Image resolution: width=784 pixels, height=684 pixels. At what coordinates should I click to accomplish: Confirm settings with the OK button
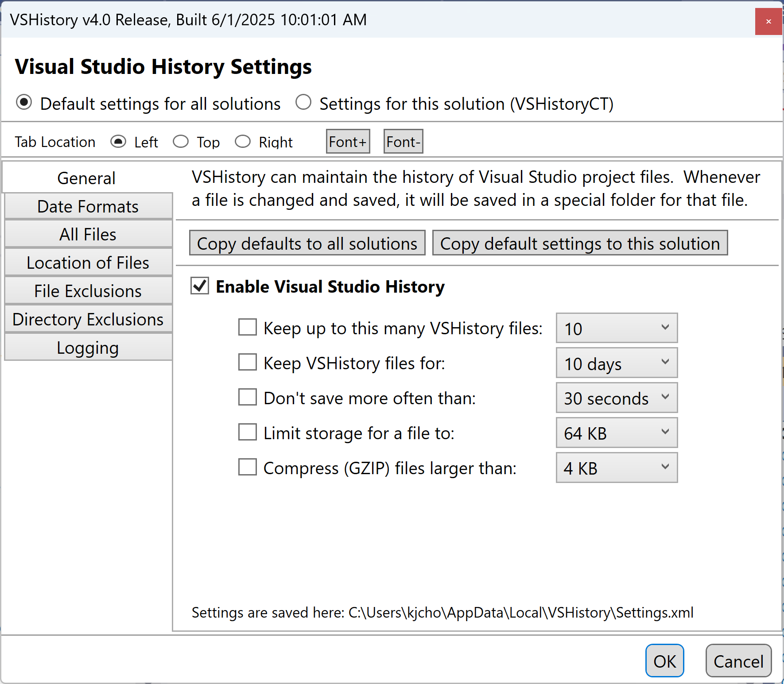(664, 661)
